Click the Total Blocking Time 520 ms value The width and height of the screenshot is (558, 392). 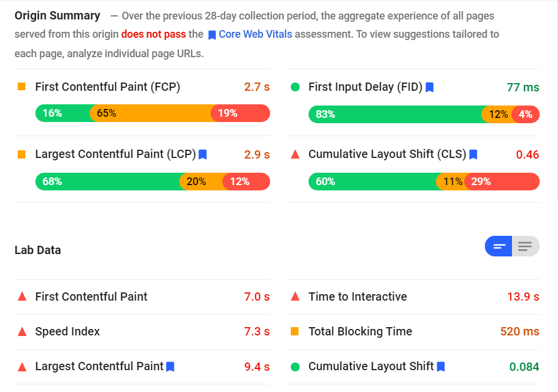[x=520, y=331]
